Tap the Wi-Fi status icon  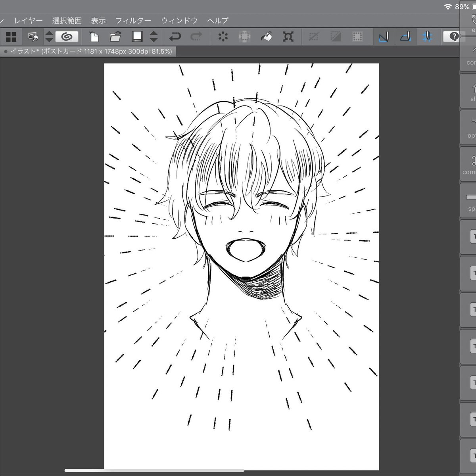(448, 7)
